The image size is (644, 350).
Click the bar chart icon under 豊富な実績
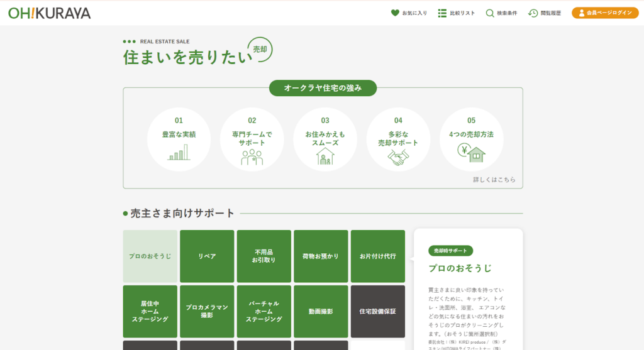(179, 152)
